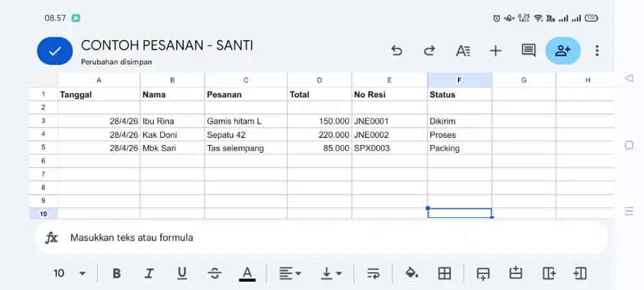Select the 'Dikirim' status cell
Image resolution: width=644 pixels, height=290 pixels.
pyautogui.click(x=460, y=121)
